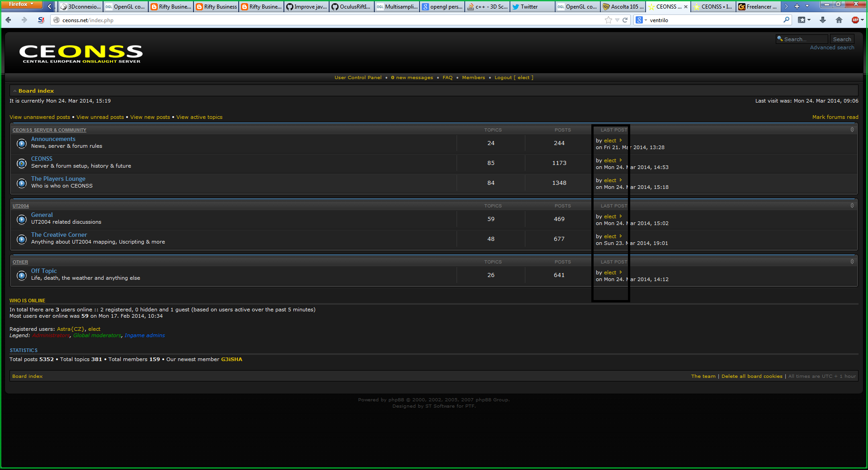Collapse the CEONSS Server & Community category
Image resolution: width=868 pixels, height=470 pixels.
tap(852, 130)
